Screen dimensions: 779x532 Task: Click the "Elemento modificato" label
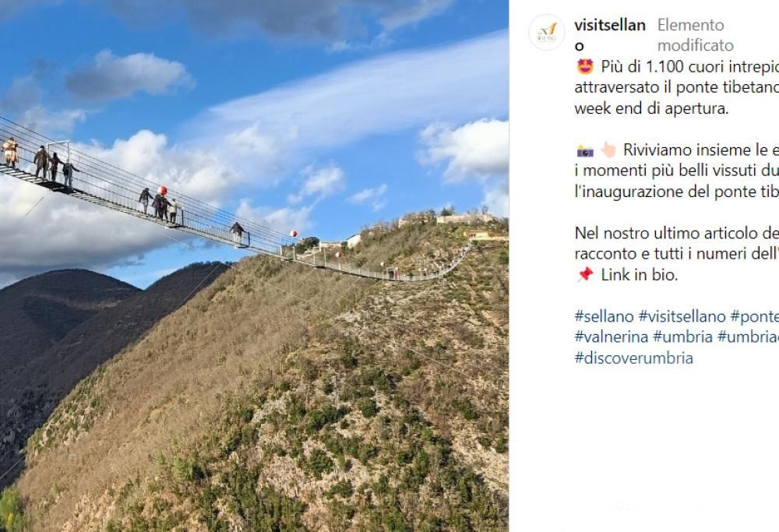pos(695,35)
